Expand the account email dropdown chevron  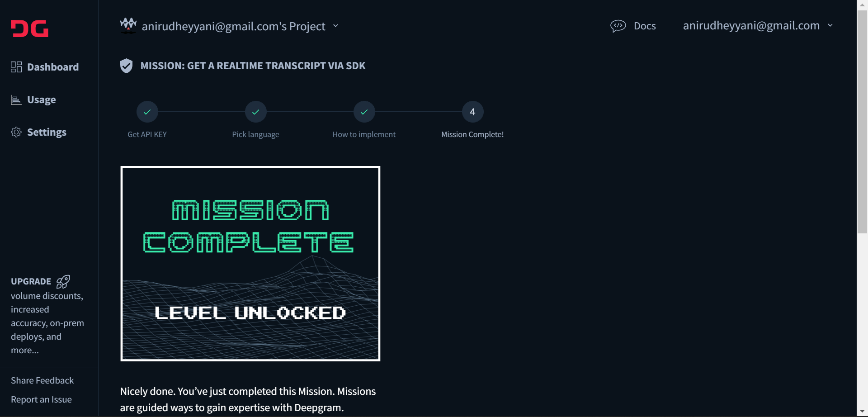830,25
